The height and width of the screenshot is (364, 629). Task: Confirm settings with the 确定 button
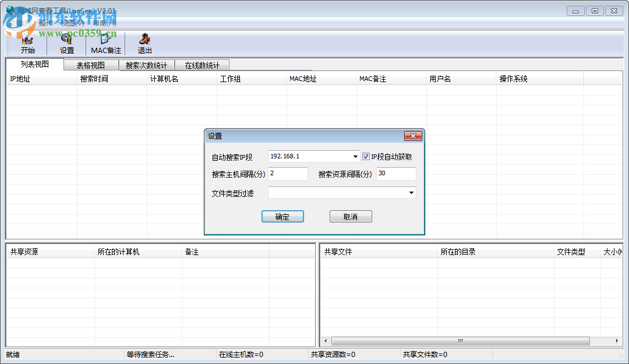pyautogui.click(x=282, y=216)
